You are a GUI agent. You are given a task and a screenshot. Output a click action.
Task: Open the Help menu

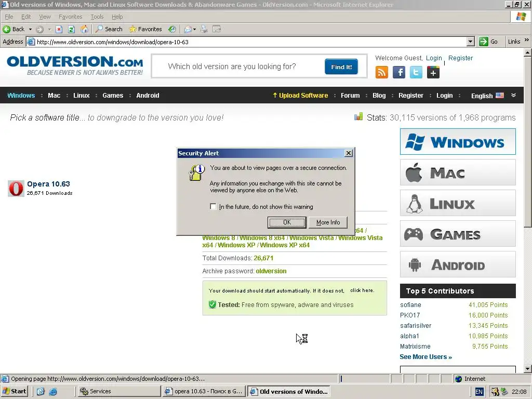[x=117, y=17]
